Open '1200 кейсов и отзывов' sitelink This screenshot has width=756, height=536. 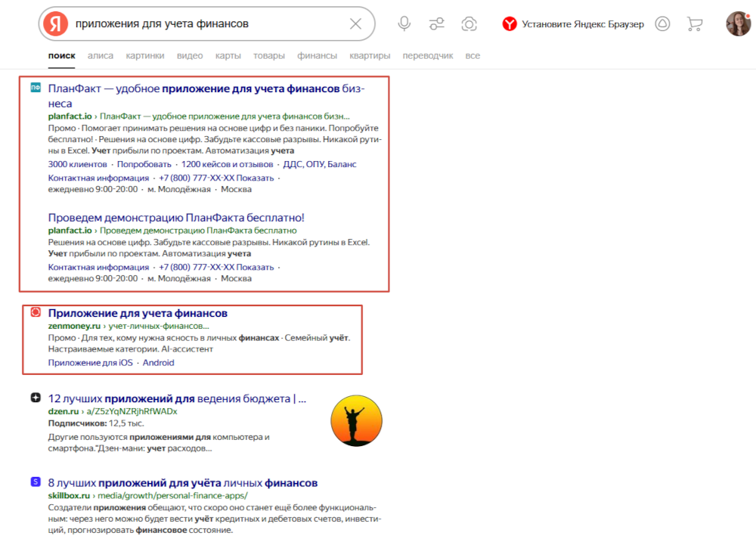point(227,164)
